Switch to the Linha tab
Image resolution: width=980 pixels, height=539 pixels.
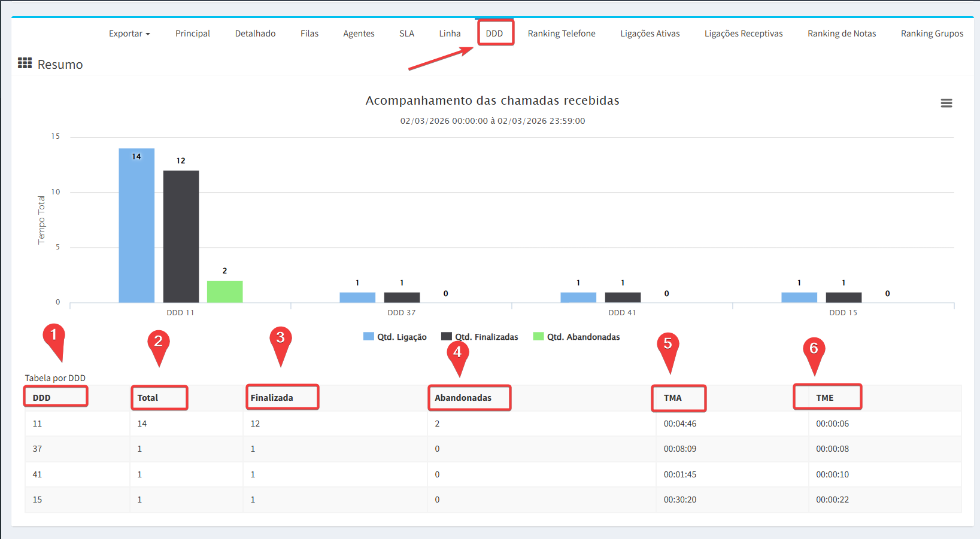pos(450,34)
